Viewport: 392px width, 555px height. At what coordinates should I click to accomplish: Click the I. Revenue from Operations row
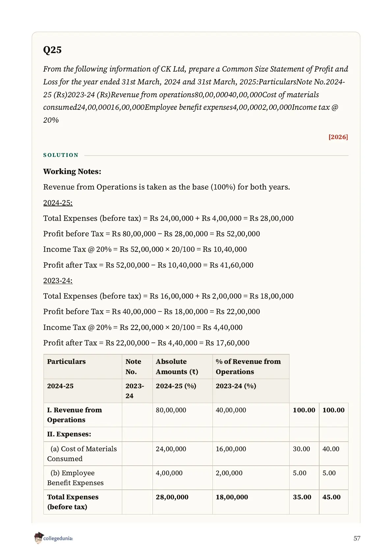pyautogui.click(x=196, y=415)
